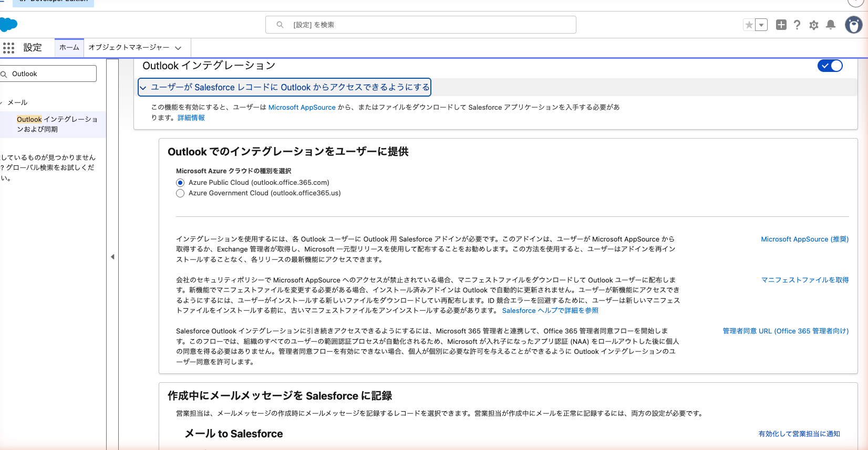This screenshot has height=450, width=868.
Task: Open the オブジェクトマネージャー tab
Action: pyautogui.click(x=129, y=47)
